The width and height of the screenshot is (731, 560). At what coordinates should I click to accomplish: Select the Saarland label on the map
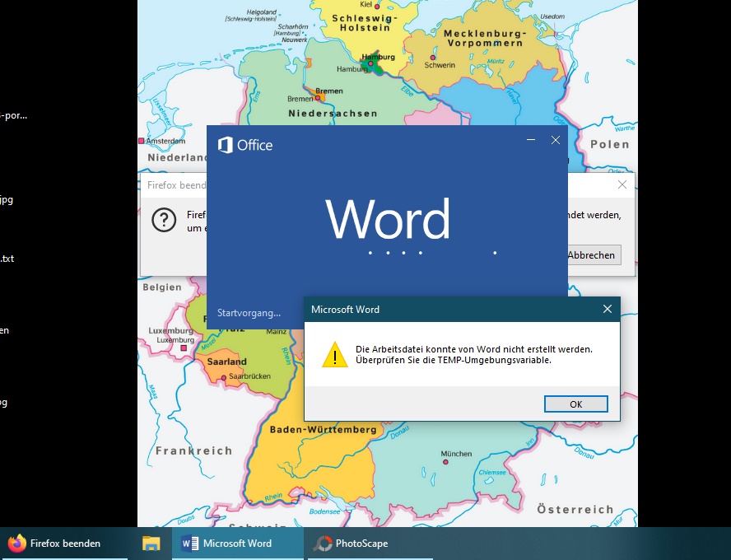[x=226, y=362]
